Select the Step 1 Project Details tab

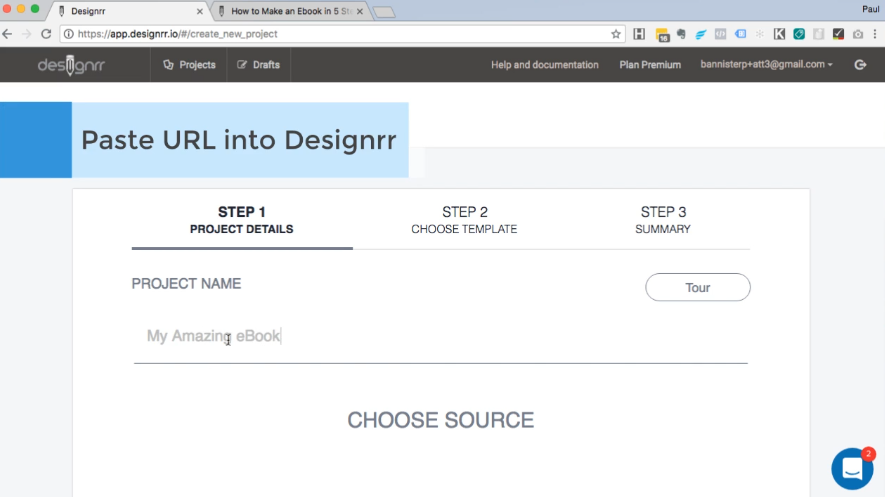(242, 220)
